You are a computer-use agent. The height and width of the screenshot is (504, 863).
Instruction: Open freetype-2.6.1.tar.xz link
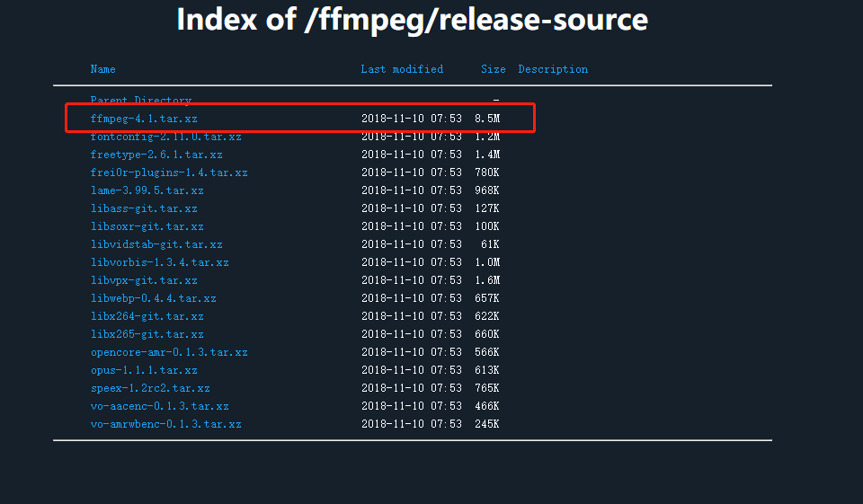(x=156, y=155)
